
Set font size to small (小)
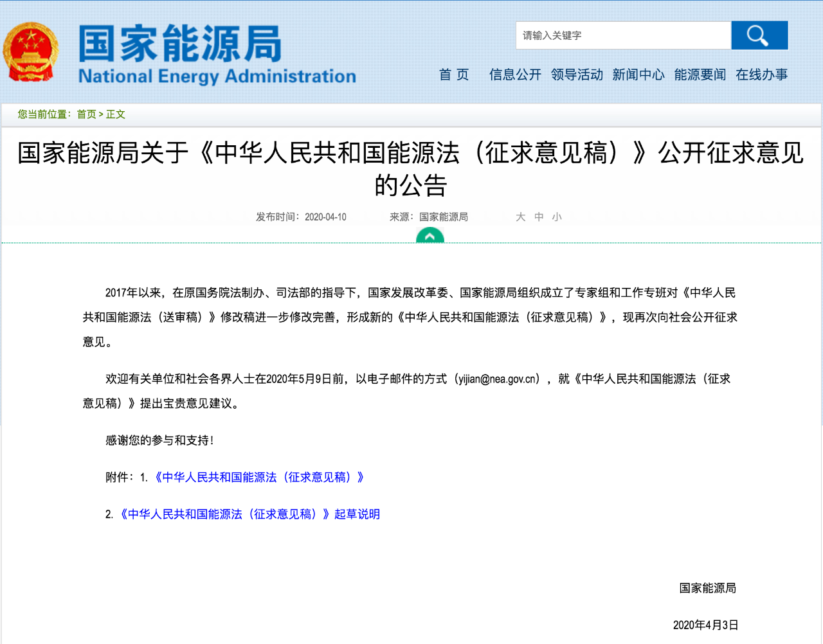[557, 217]
